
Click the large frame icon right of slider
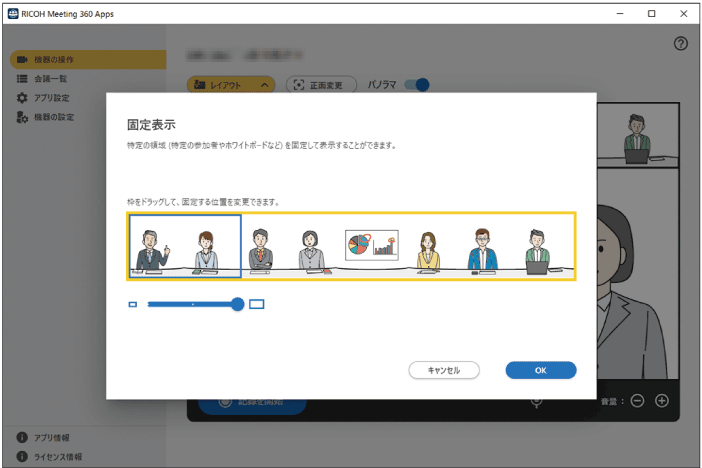point(257,305)
